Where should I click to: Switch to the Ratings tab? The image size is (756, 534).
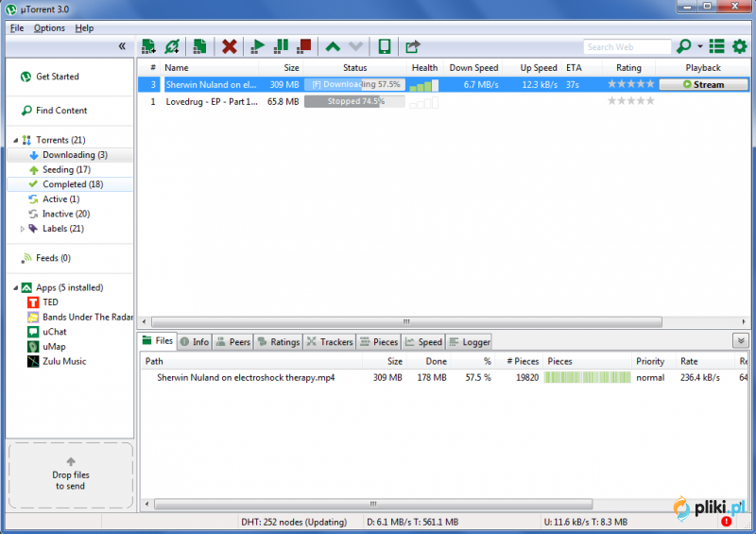click(x=279, y=342)
